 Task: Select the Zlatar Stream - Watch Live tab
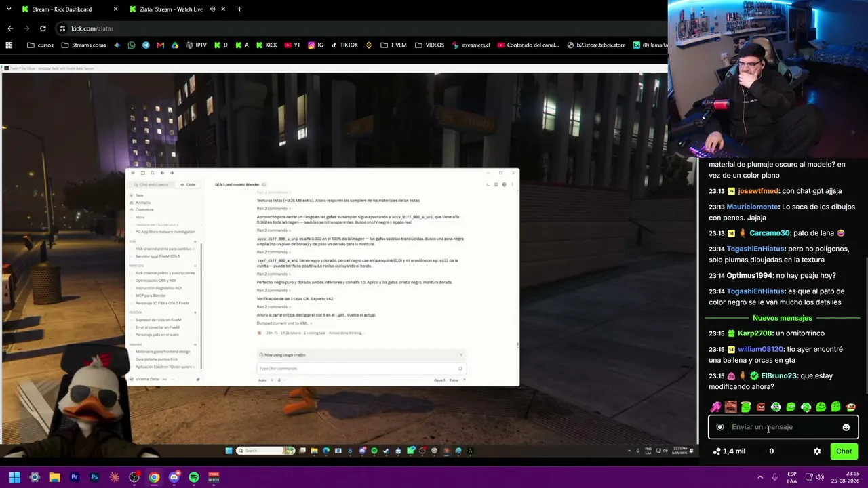tap(170, 9)
